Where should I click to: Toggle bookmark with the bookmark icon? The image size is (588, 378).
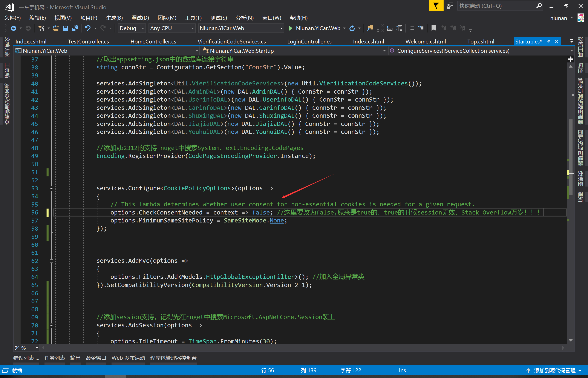click(x=433, y=28)
